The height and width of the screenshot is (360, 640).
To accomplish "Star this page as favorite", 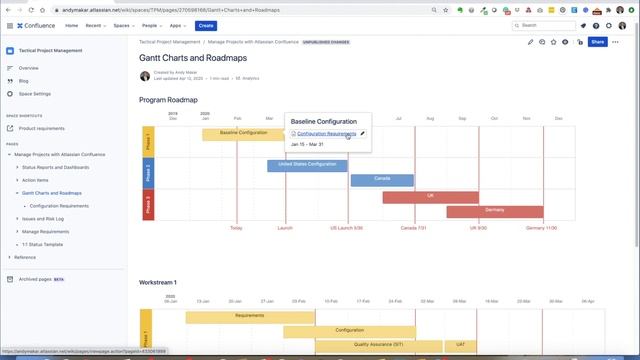I will coord(553,42).
